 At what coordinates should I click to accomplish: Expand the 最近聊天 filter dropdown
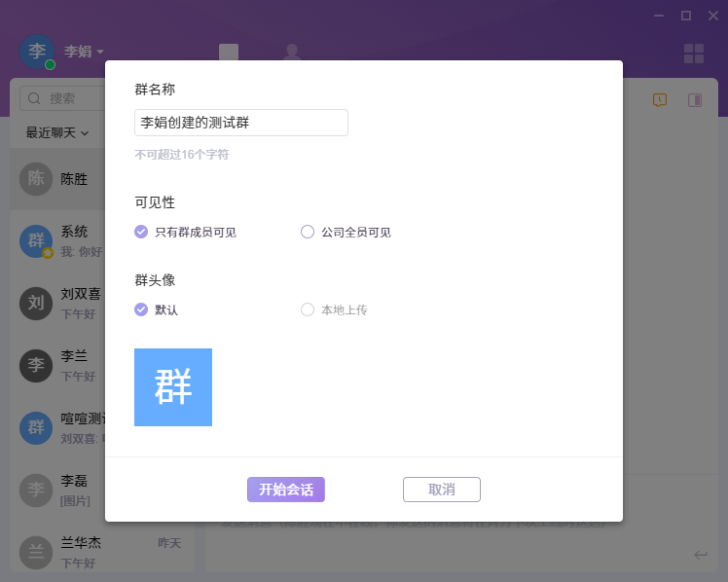click(57, 132)
